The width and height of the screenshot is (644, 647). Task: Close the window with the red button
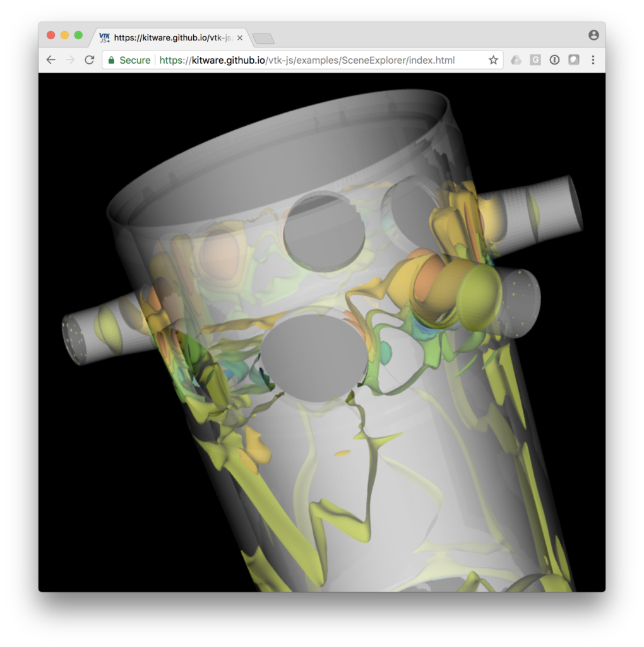pyautogui.click(x=51, y=35)
